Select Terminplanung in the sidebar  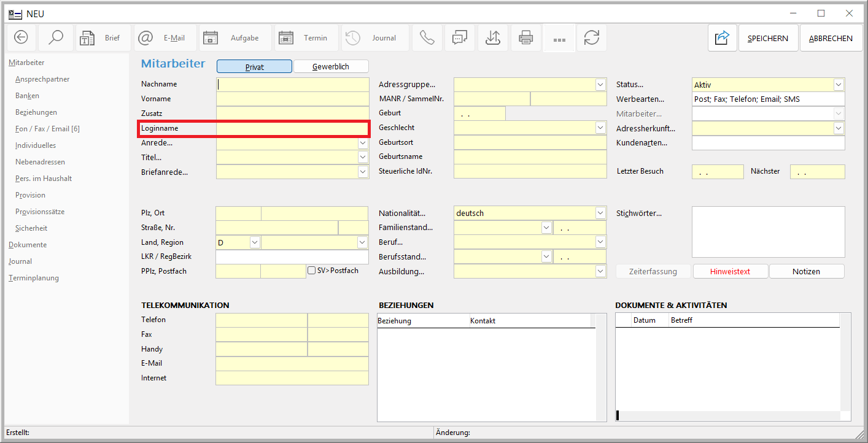click(x=34, y=278)
